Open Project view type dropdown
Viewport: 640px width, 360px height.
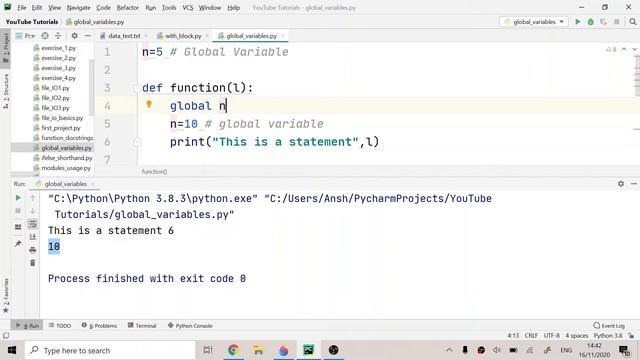click(25, 36)
